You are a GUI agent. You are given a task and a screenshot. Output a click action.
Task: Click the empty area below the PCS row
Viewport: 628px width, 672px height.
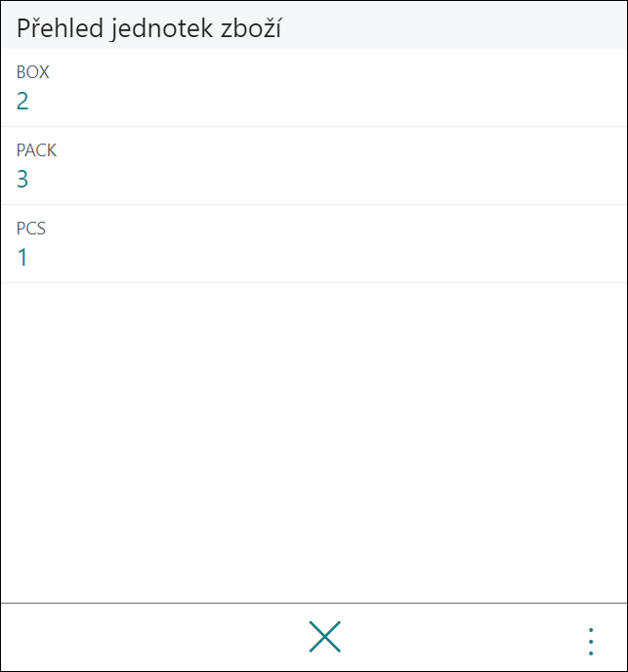(314, 441)
